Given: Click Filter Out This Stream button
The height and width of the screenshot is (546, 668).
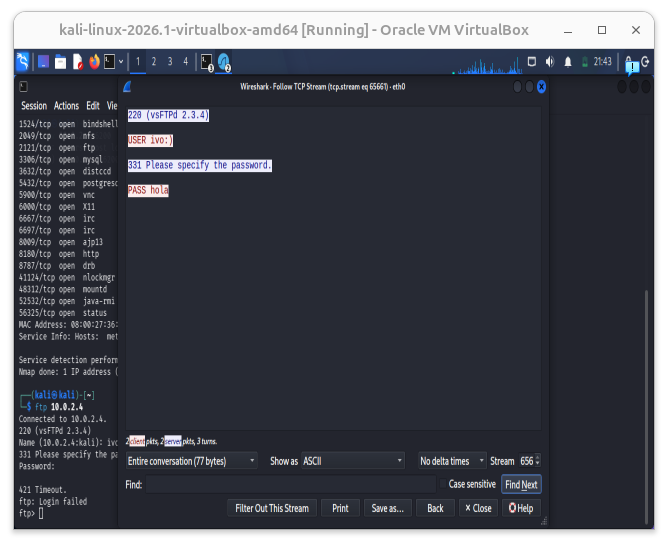Looking at the screenshot, I should pos(272,509).
